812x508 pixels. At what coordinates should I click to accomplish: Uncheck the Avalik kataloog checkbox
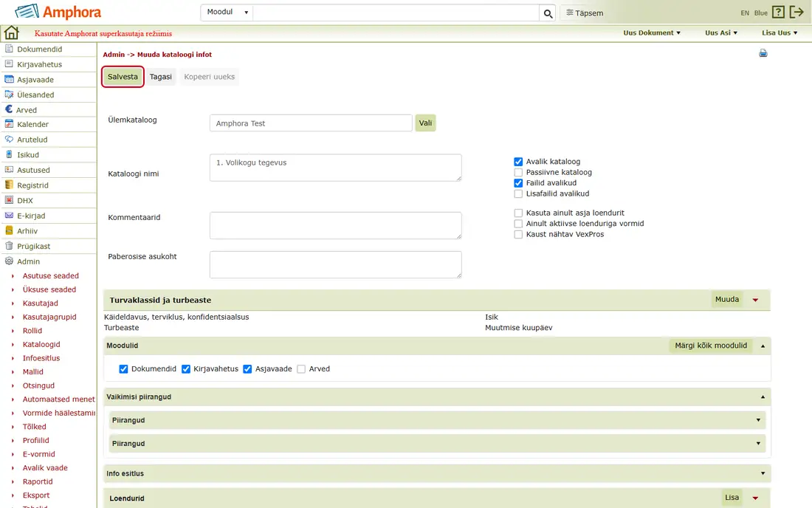point(518,162)
